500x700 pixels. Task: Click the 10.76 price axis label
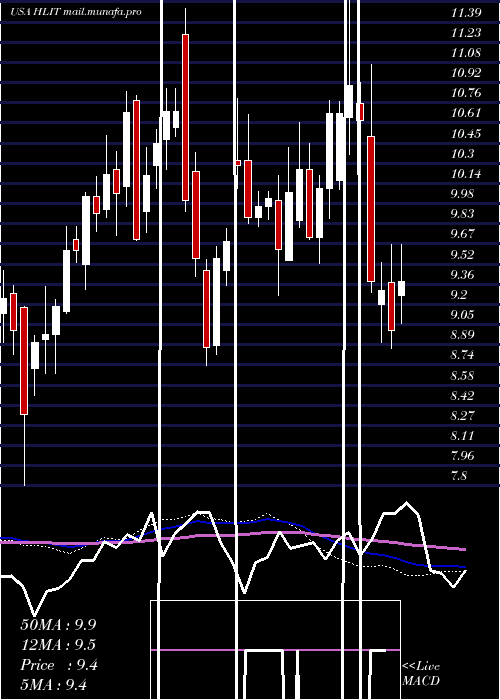pos(466,93)
